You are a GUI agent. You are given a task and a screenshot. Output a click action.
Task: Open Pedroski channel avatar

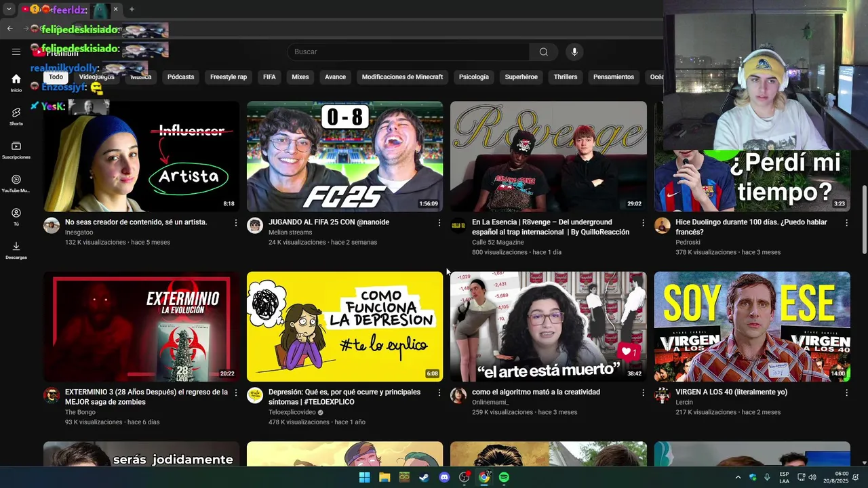(x=662, y=226)
